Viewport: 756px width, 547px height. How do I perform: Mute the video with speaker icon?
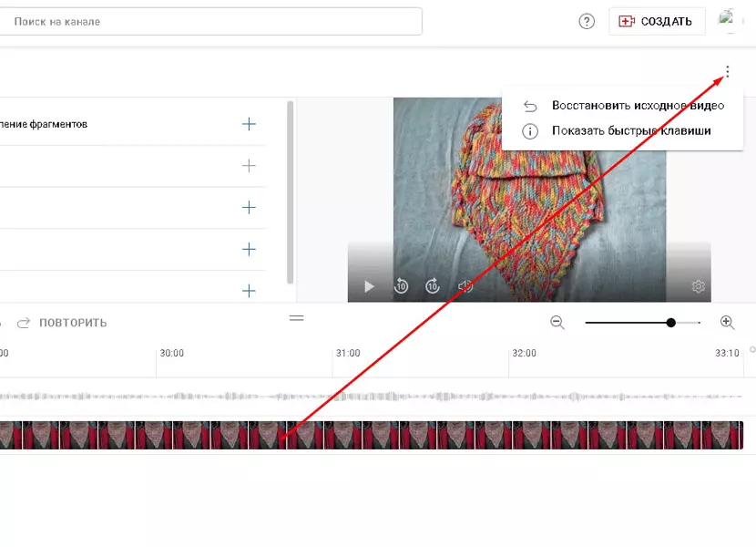pos(465,286)
